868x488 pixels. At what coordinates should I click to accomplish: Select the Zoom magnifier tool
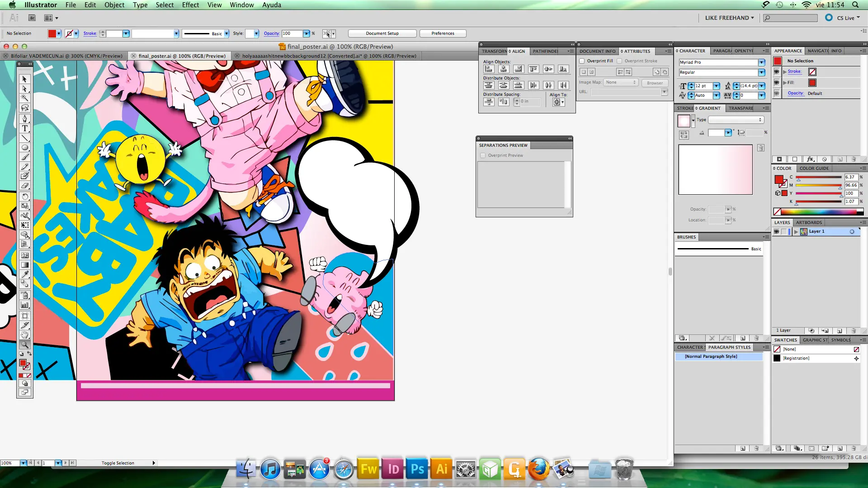(x=24, y=344)
